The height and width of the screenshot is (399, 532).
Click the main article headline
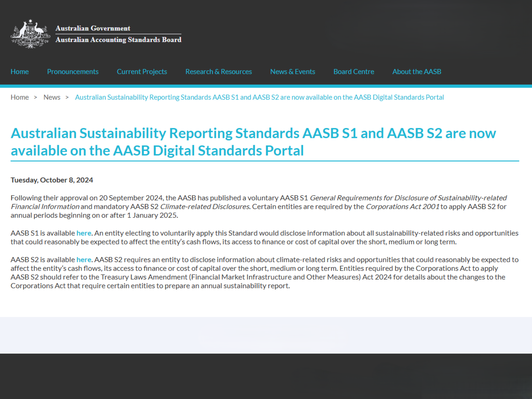click(253, 142)
